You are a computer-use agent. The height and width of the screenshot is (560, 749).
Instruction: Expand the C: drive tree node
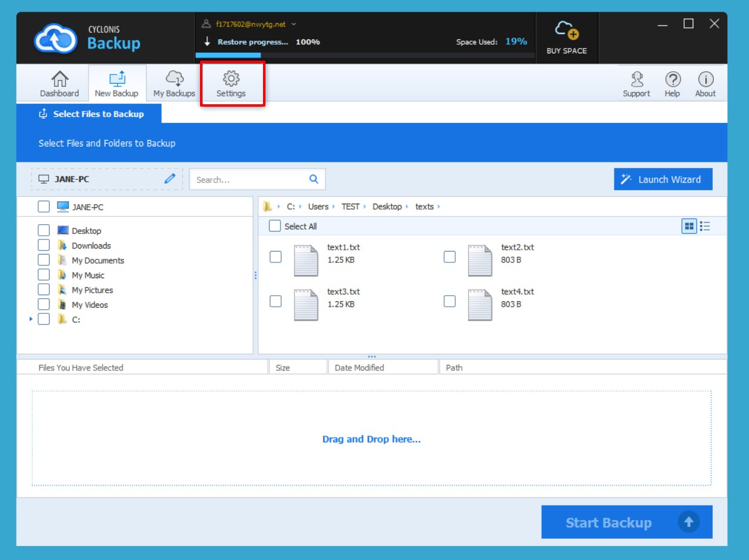coord(31,319)
